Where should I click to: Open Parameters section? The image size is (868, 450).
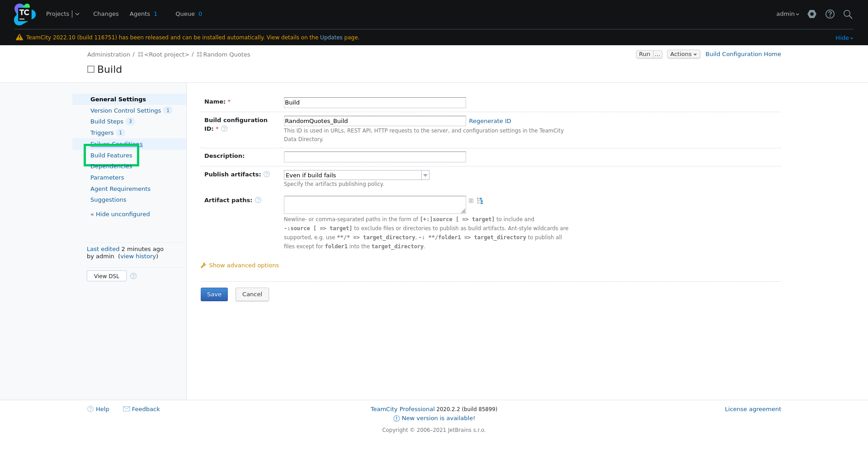click(107, 178)
